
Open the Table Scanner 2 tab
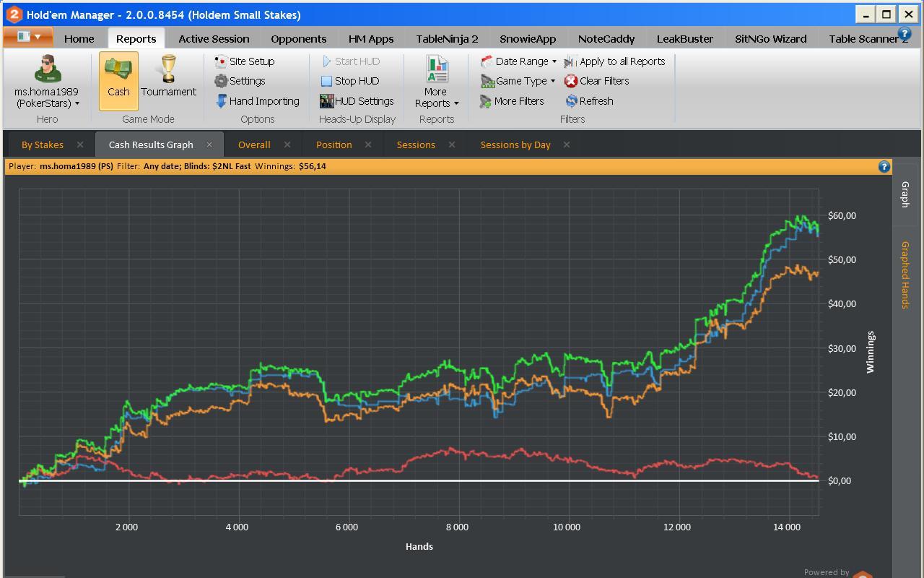[x=868, y=39]
